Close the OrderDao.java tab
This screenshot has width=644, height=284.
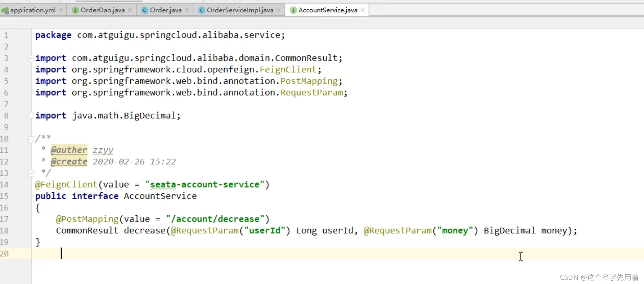coord(130,10)
